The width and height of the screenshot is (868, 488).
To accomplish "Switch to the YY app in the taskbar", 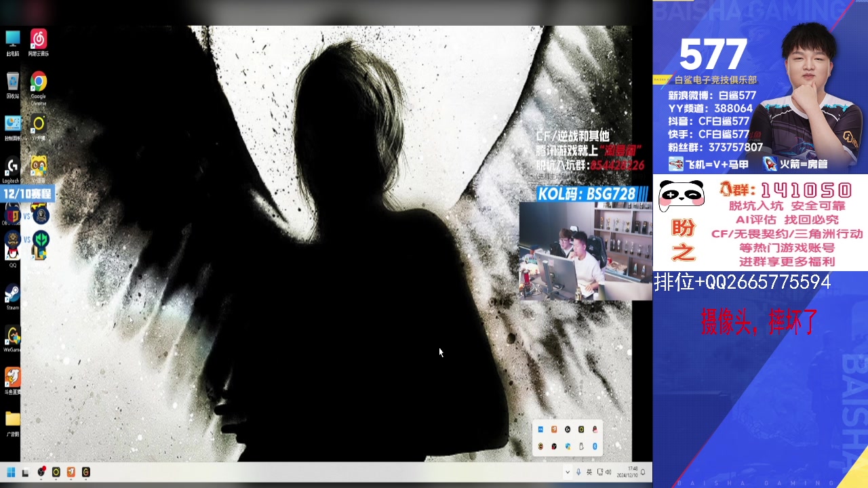I will tap(56, 472).
